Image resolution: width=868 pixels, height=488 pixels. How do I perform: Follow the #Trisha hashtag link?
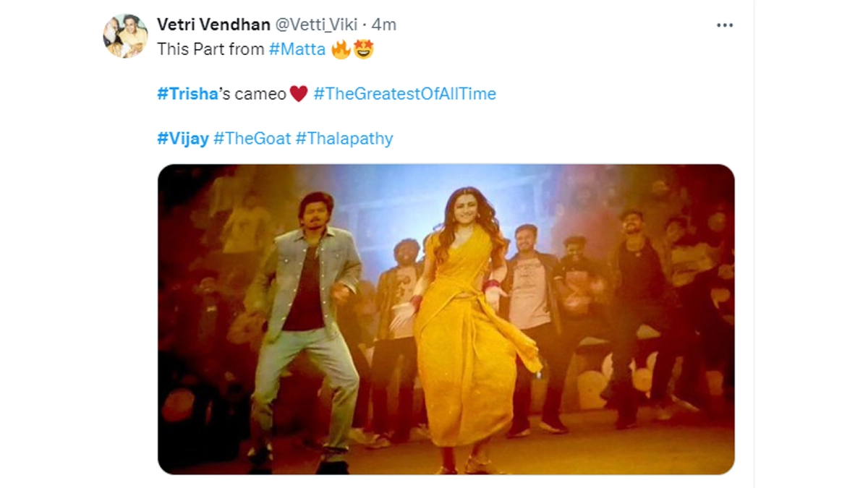pyautogui.click(x=187, y=94)
